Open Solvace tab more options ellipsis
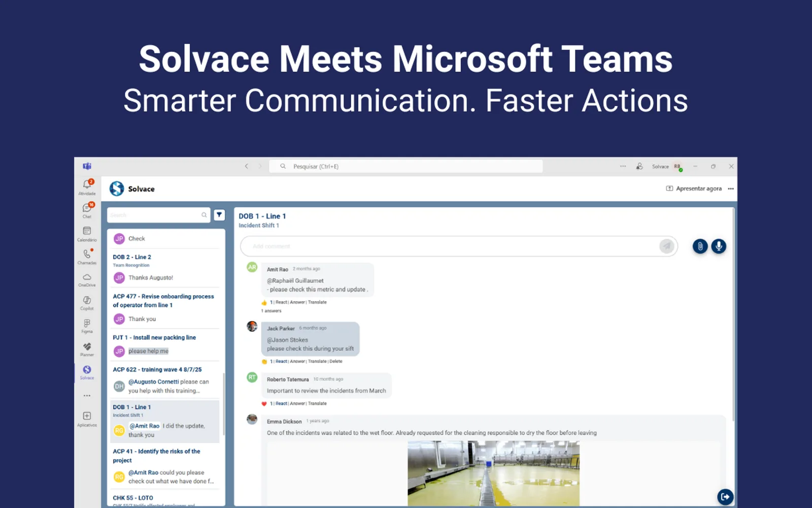This screenshot has height=508, width=812. coord(731,188)
